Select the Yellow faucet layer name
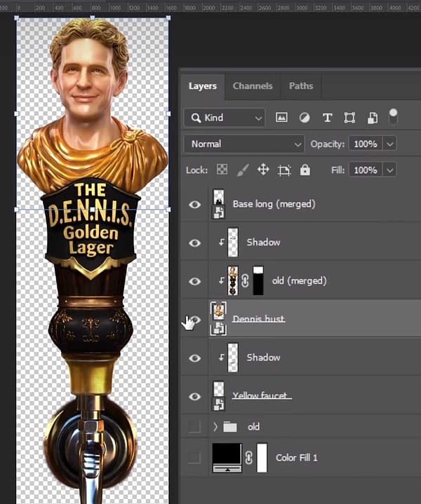This screenshot has height=504, width=421. pyautogui.click(x=261, y=395)
